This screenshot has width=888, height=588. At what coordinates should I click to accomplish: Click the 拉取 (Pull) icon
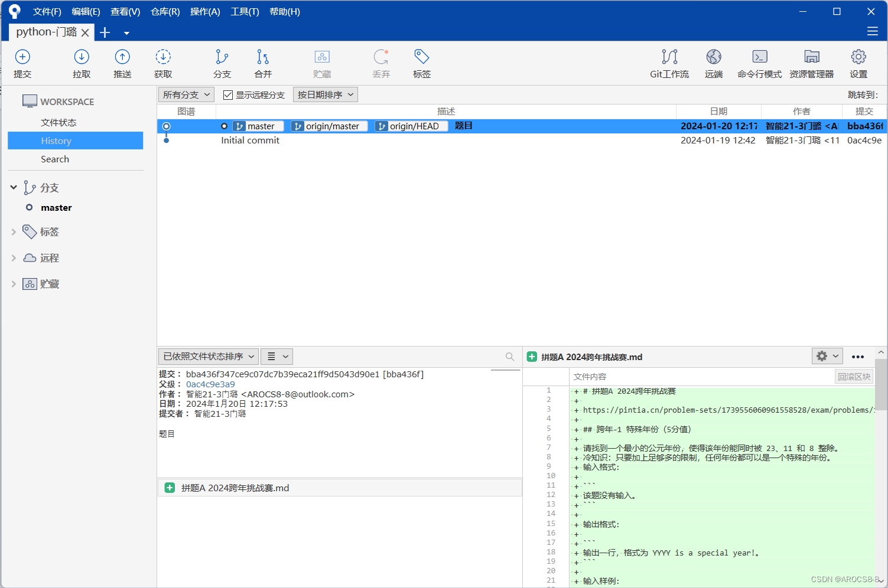[x=81, y=63]
